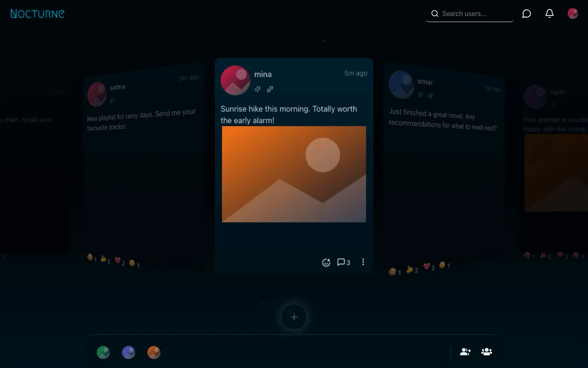The width and height of the screenshot is (588, 368).
Task: Create a new post with the plus button
Action: point(294,317)
